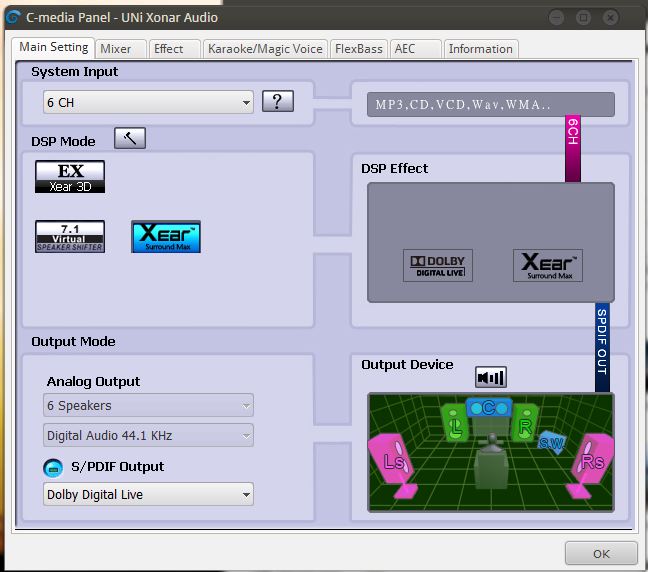Screen dimensions: 648x572
Task: Click the center C speaker
Action: click(489, 408)
